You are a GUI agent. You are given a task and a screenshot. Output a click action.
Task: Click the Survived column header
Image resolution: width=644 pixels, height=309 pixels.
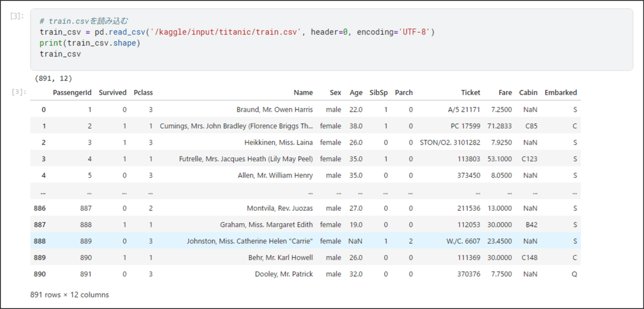click(x=112, y=93)
